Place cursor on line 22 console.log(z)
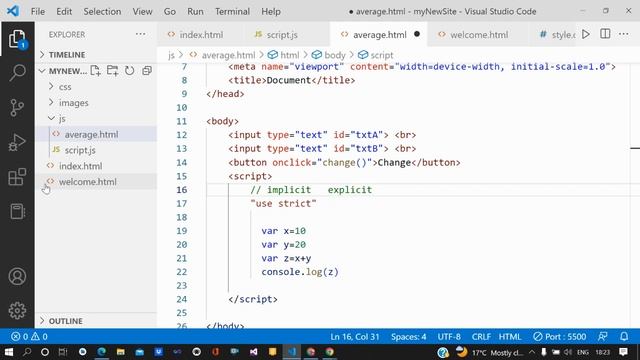Image resolution: width=640 pixels, height=360 pixels. click(x=300, y=272)
